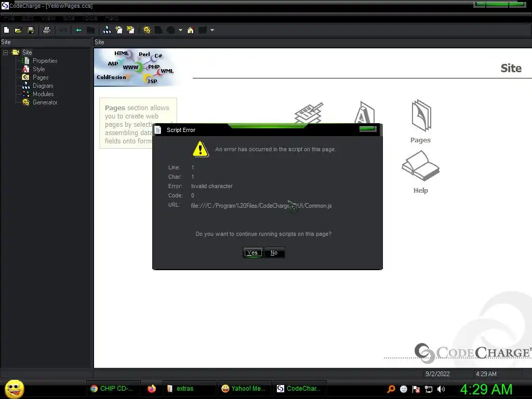532x399 pixels.
Task: Click the 'Invalid character' error text
Action: [x=212, y=187]
